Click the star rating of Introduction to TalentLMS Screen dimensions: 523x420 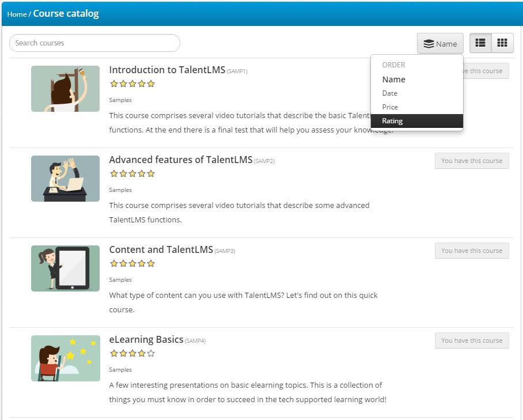point(132,84)
